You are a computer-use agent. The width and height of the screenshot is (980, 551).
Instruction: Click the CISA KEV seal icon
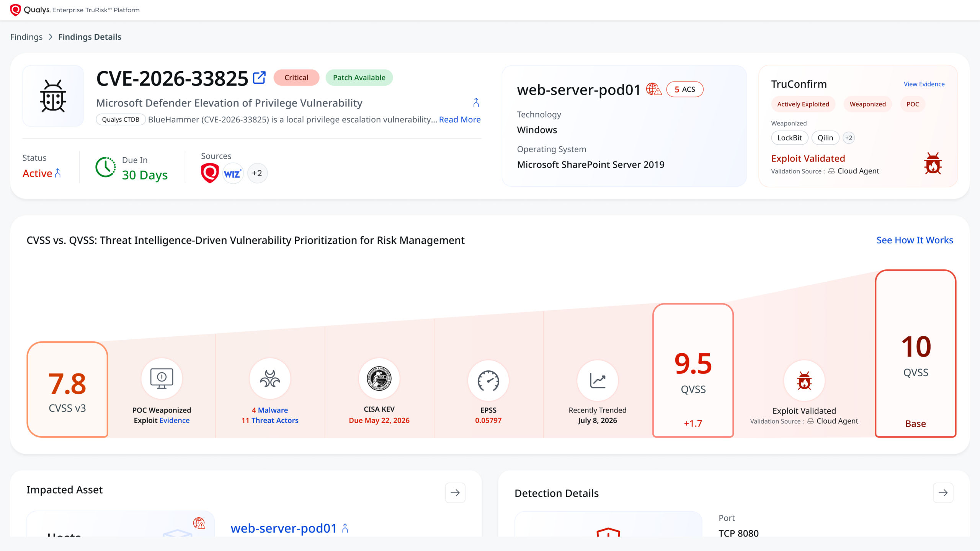379,379
